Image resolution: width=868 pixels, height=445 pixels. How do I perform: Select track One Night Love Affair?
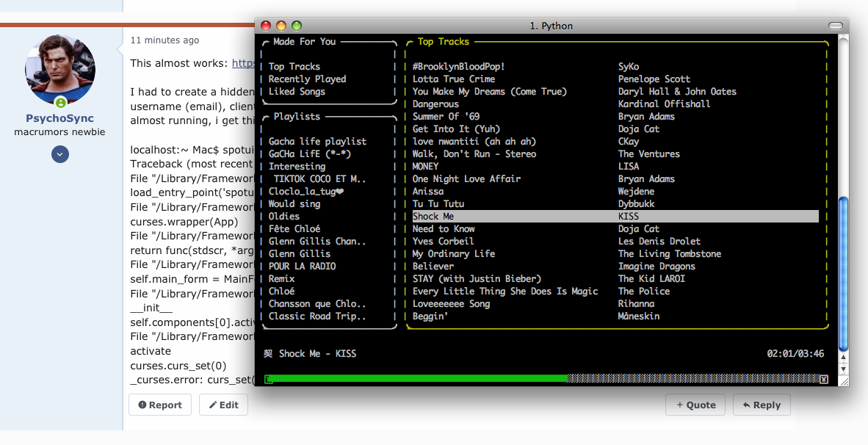(466, 178)
